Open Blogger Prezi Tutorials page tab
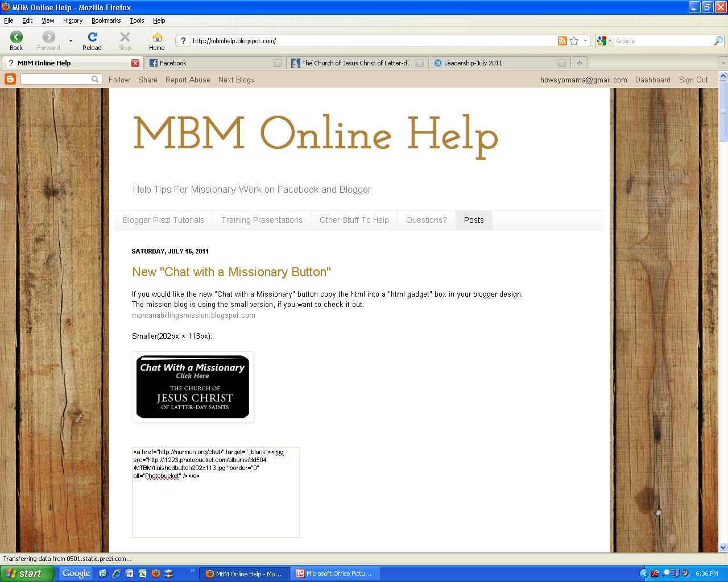This screenshot has width=728, height=582. [x=163, y=220]
